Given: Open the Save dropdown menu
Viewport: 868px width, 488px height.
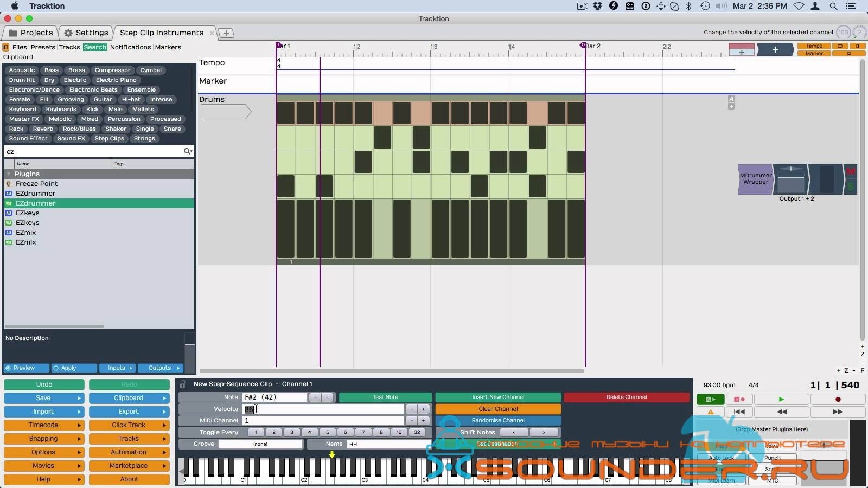Looking at the screenshot, I should point(44,398).
